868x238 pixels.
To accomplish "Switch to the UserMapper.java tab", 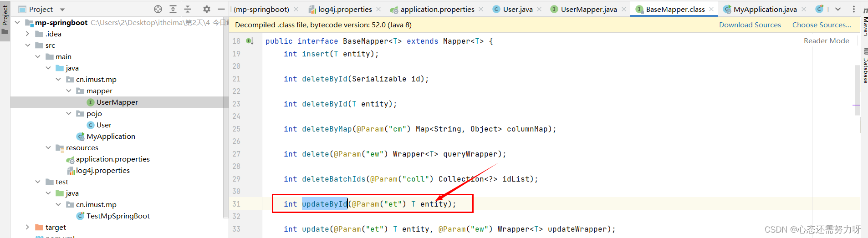I will (588, 9).
